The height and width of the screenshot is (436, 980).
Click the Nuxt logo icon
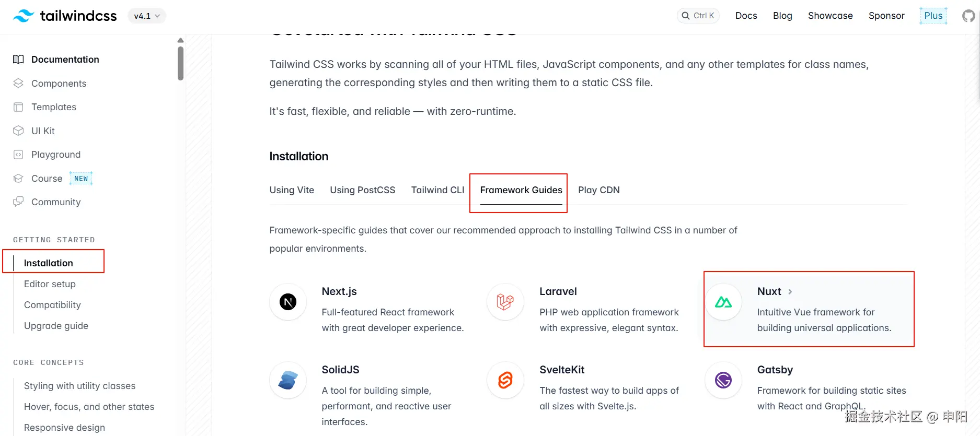point(723,302)
